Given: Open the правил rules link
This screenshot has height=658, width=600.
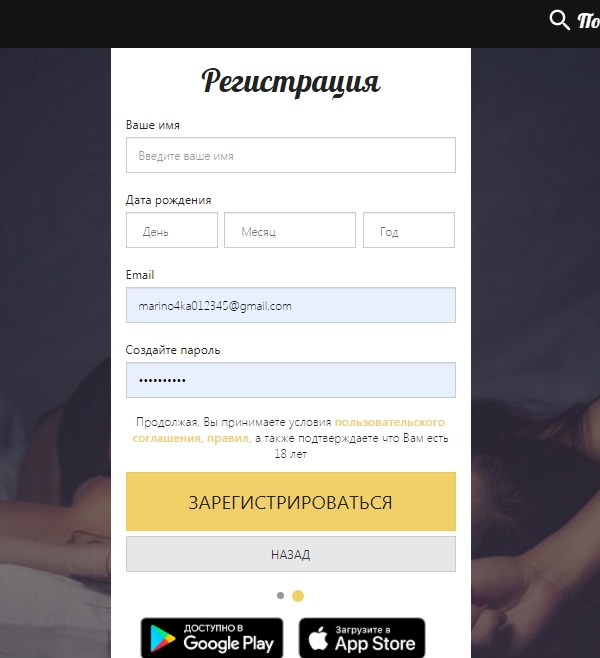Looking at the screenshot, I should click(227, 438).
